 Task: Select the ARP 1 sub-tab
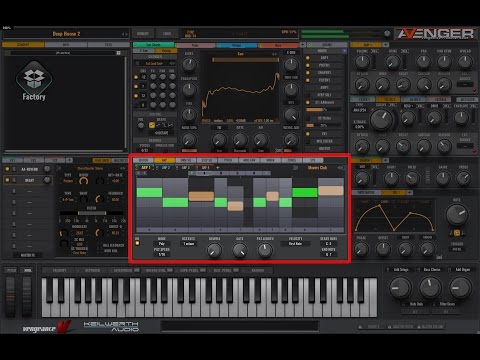(146, 167)
